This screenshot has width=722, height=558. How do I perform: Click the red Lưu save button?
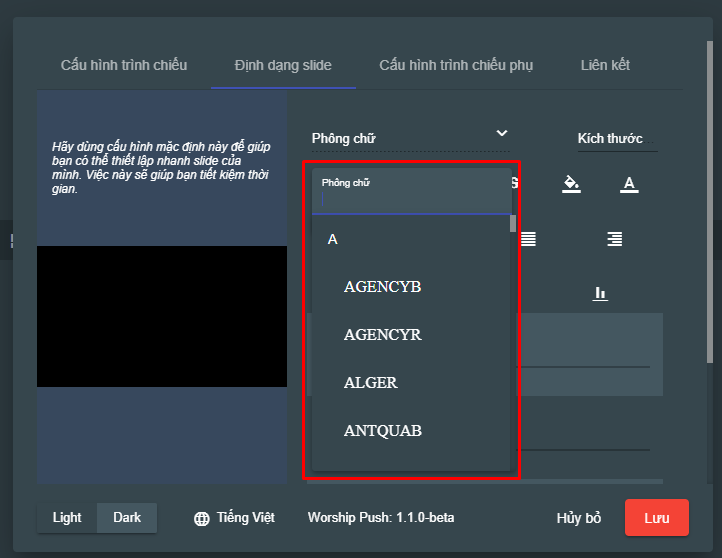point(657,518)
